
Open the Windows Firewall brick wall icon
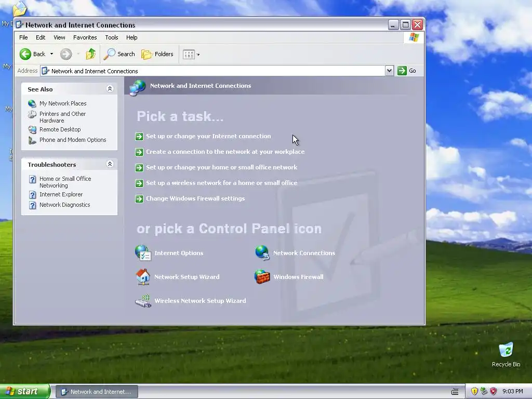262,276
